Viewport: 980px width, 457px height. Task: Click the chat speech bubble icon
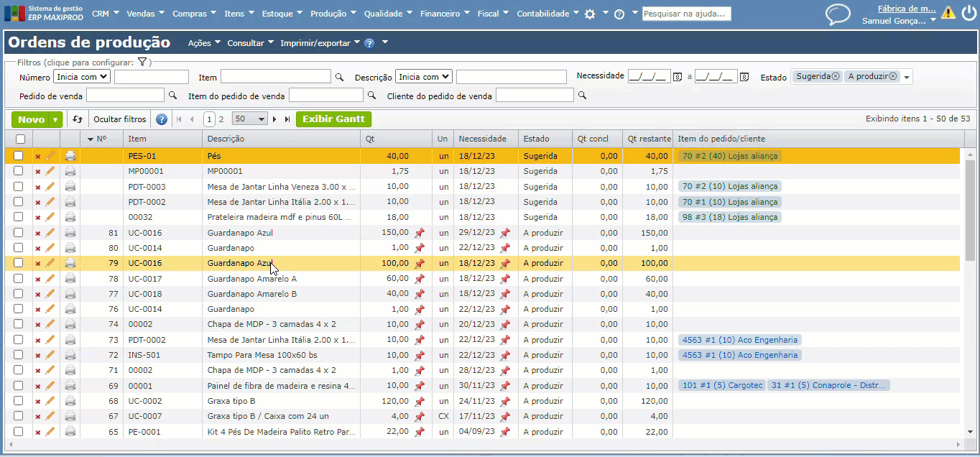(x=838, y=14)
